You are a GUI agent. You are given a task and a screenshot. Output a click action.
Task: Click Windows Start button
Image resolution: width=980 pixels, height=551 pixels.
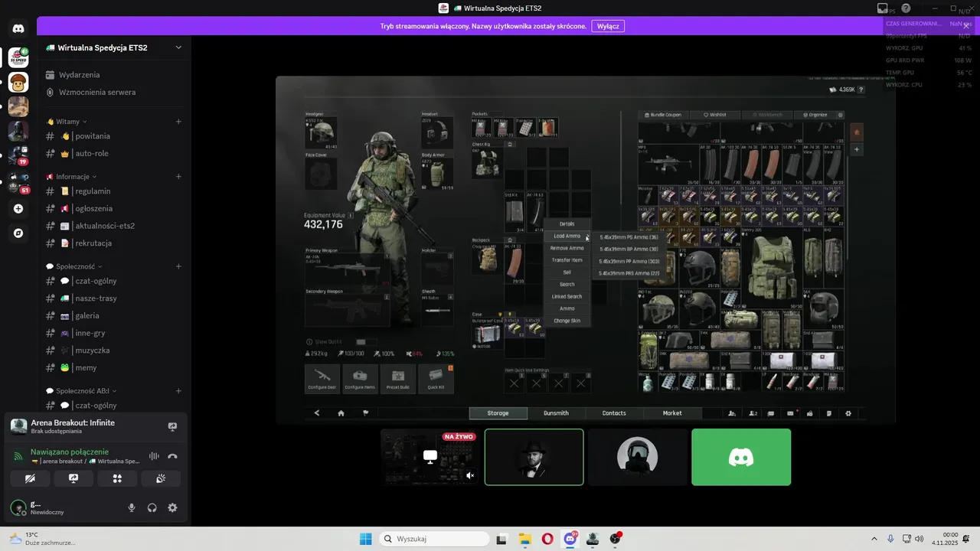366,539
